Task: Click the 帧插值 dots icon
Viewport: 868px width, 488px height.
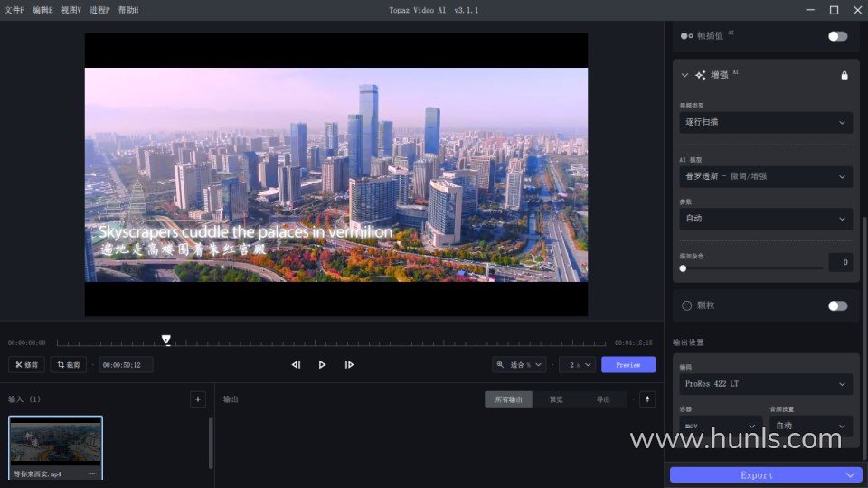Action: point(686,36)
